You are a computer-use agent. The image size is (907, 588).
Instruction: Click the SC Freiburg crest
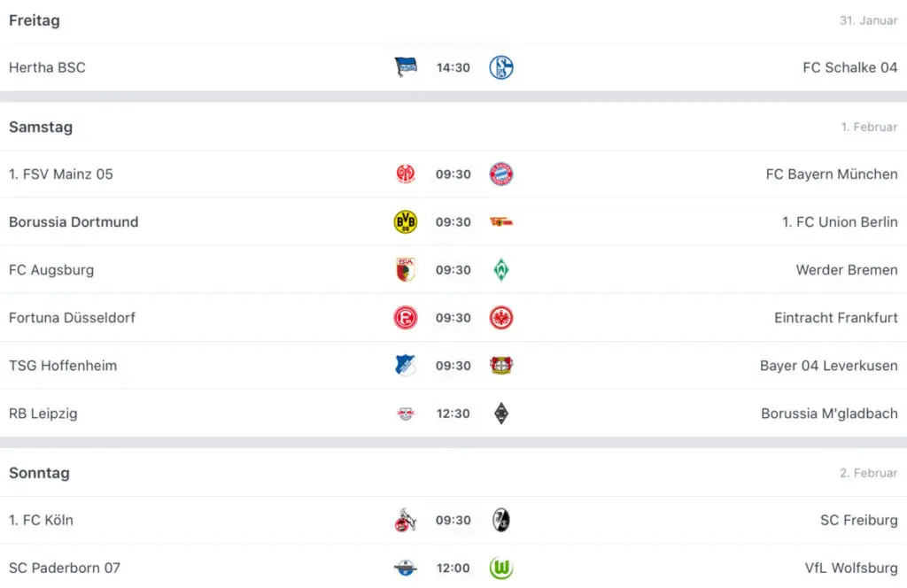coord(501,520)
